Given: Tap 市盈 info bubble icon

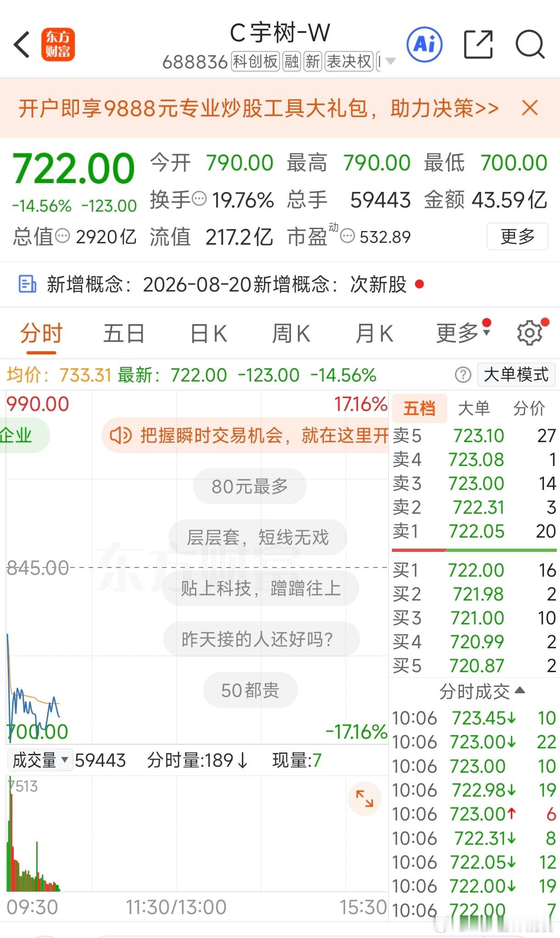Looking at the screenshot, I should (347, 236).
